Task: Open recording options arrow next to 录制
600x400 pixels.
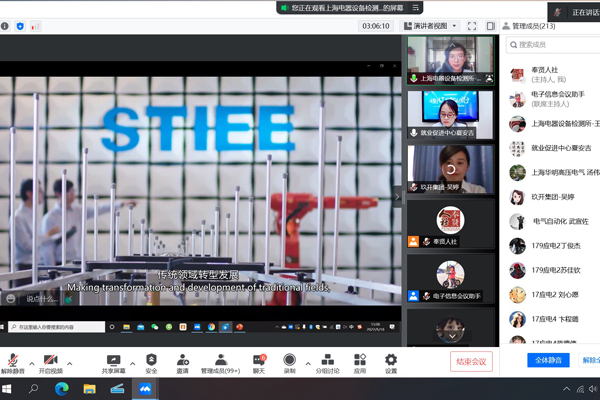Action: pyautogui.click(x=308, y=364)
